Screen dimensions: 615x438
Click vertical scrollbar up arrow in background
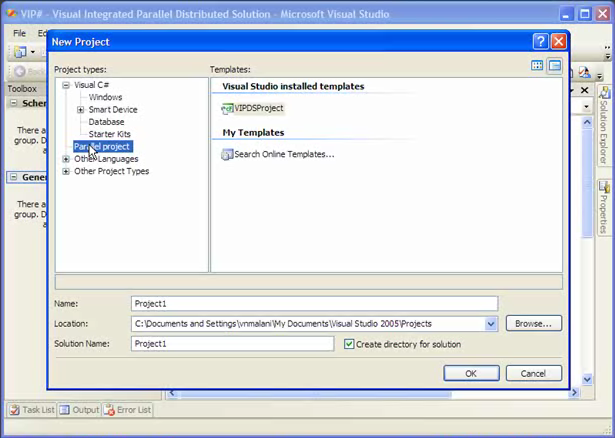tap(587, 122)
